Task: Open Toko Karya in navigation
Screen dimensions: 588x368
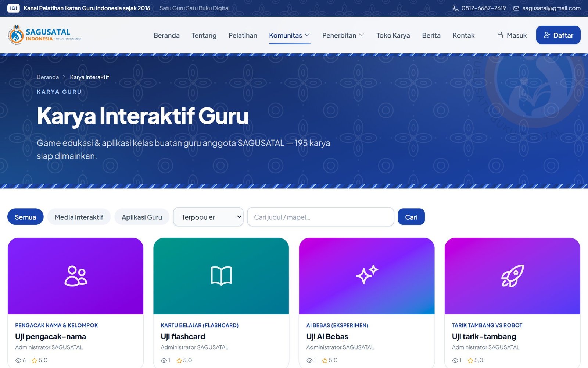Action: click(393, 35)
